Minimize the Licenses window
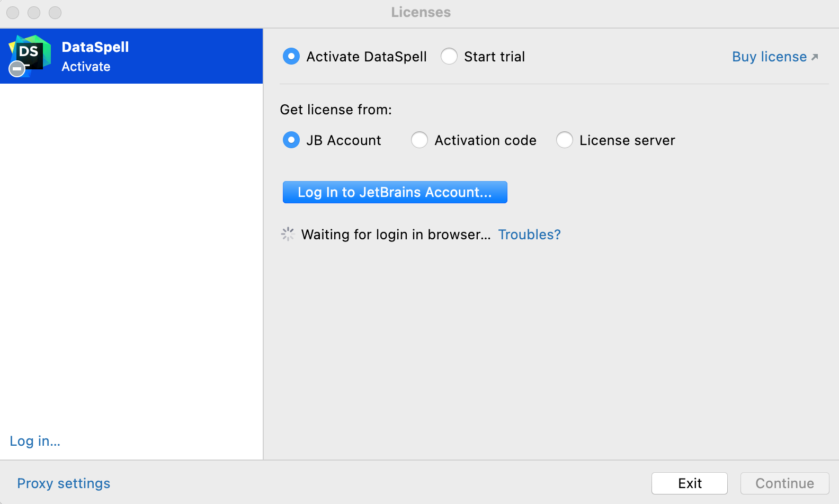Image resolution: width=839 pixels, height=504 pixels. tap(34, 12)
